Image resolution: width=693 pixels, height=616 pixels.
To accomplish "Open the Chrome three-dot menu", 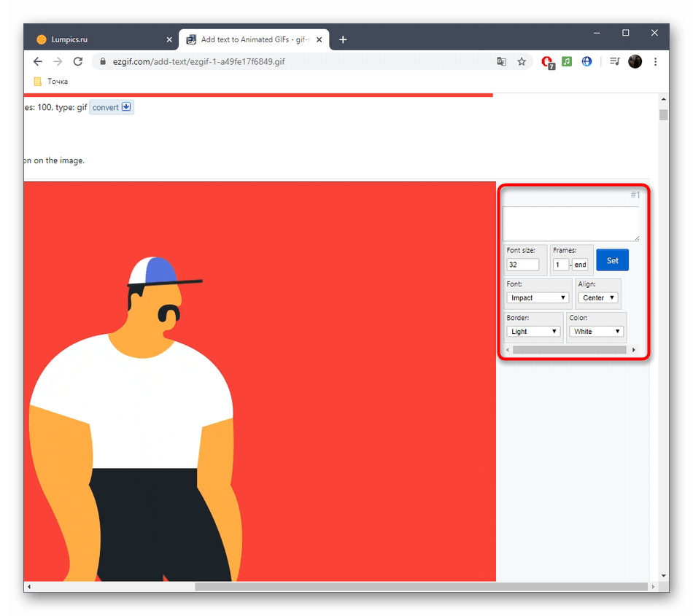I will (x=656, y=61).
